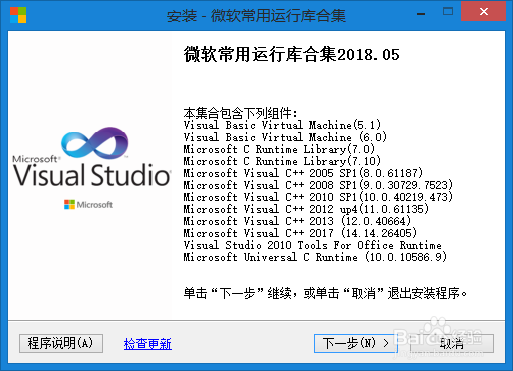
Task: Select line Visual C++ 2012 up4(11.0.61135)
Action: [306, 209]
